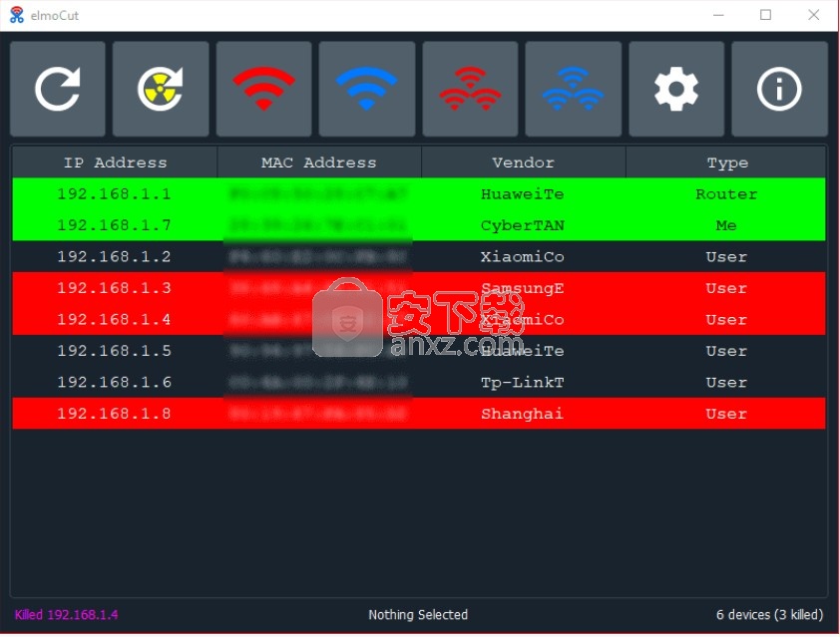Select device 192.168.1.6

point(419,382)
